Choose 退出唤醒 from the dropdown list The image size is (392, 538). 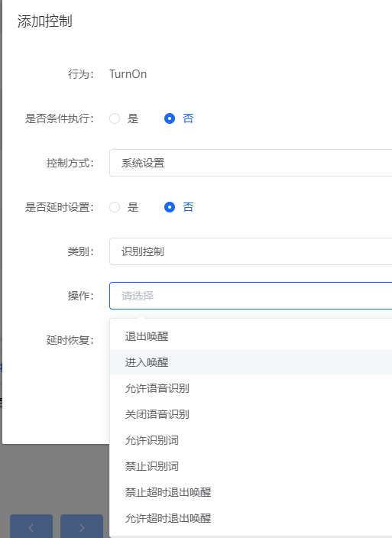[x=251, y=336]
